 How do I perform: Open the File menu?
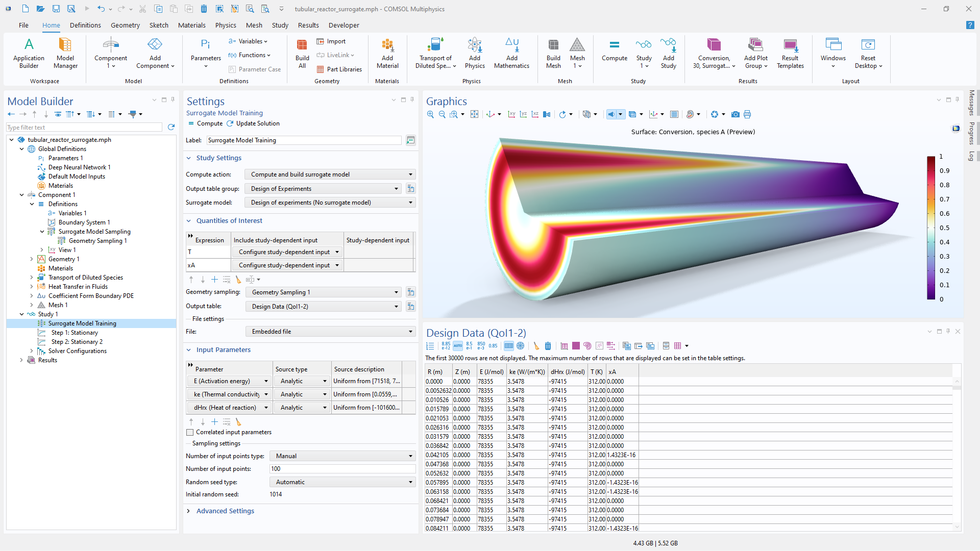click(x=23, y=25)
